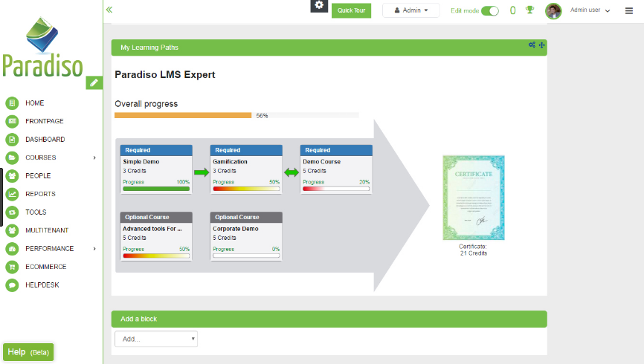The width and height of the screenshot is (644, 364).
Task: Click the green pencil edit icon
Action: click(x=94, y=82)
